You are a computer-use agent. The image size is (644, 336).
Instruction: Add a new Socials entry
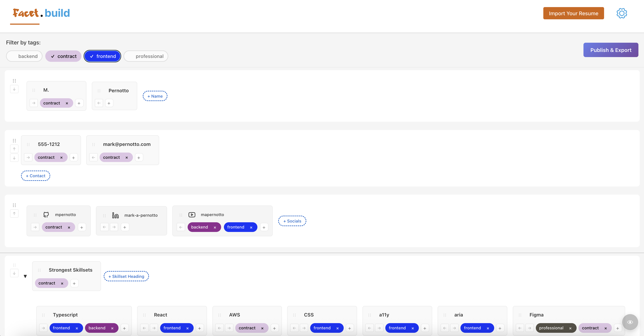point(292,221)
